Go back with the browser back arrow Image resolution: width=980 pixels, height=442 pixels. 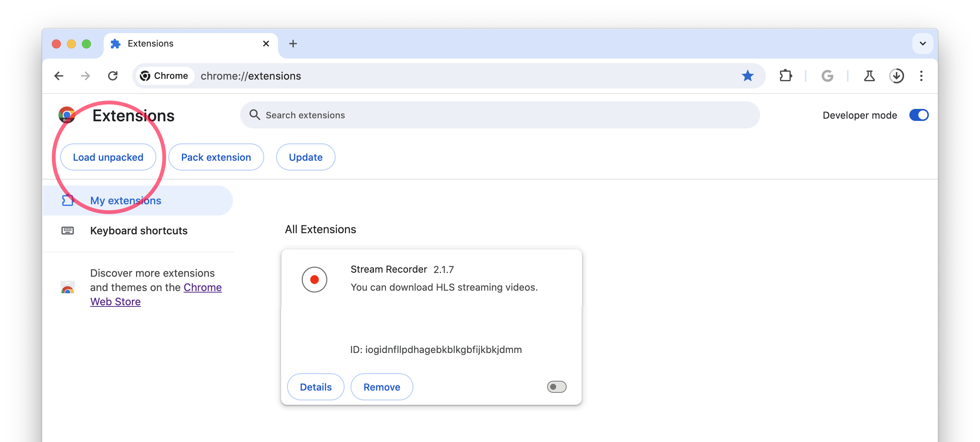(59, 76)
